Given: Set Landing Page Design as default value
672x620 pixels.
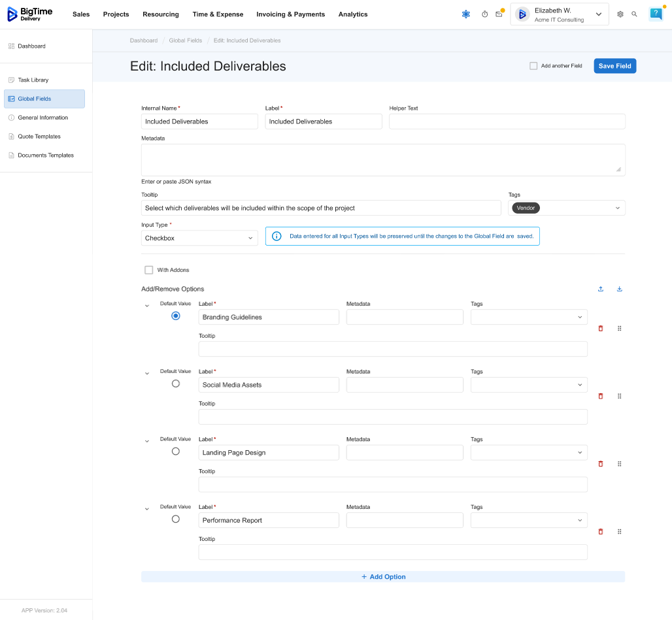Looking at the screenshot, I should pyautogui.click(x=175, y=451).
